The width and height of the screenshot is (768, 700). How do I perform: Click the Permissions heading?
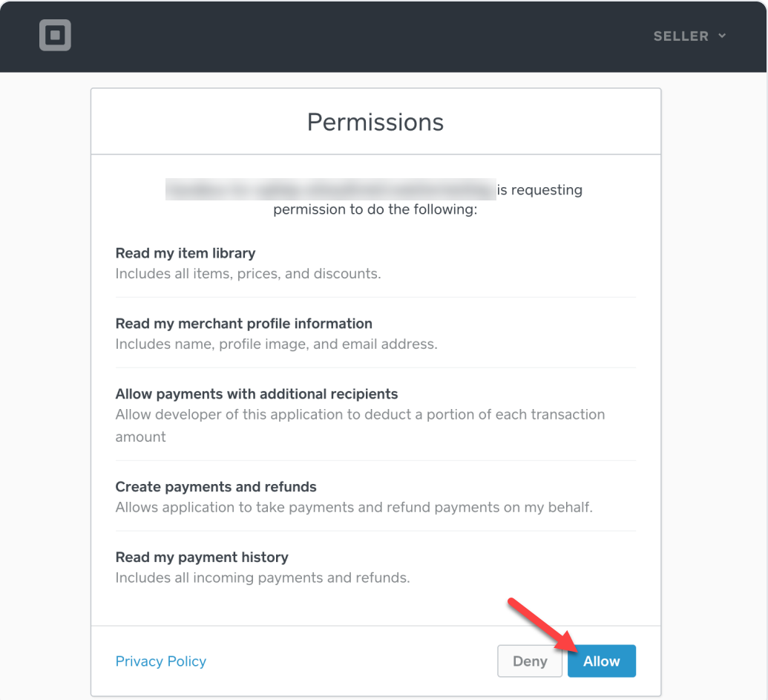tap(375, 122)
